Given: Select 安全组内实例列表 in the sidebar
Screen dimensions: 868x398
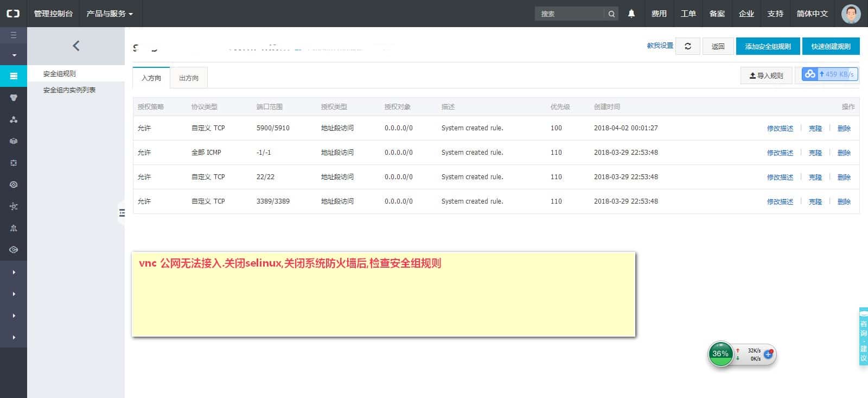Looking at the screenshot, I should [x=69, y=90].
